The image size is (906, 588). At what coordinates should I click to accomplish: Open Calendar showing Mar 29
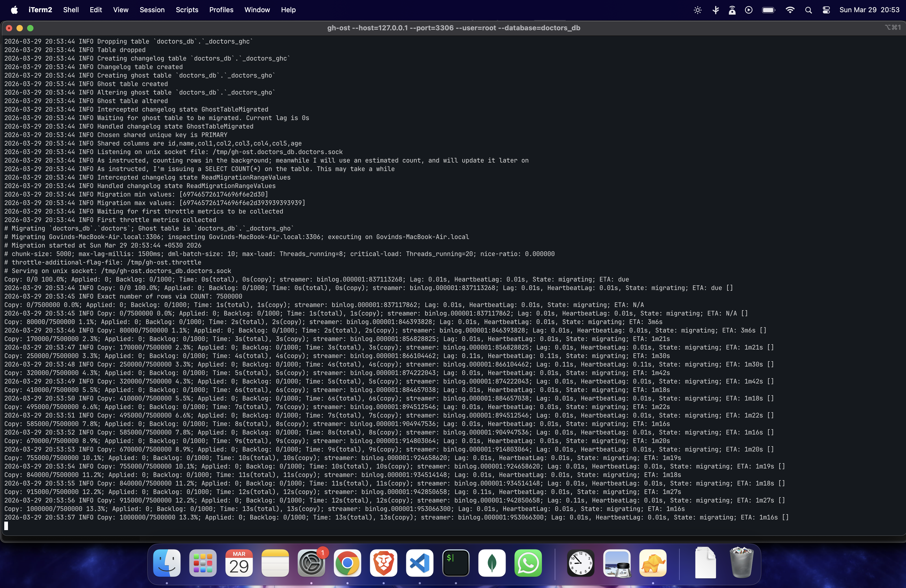(x=239, y=563)
